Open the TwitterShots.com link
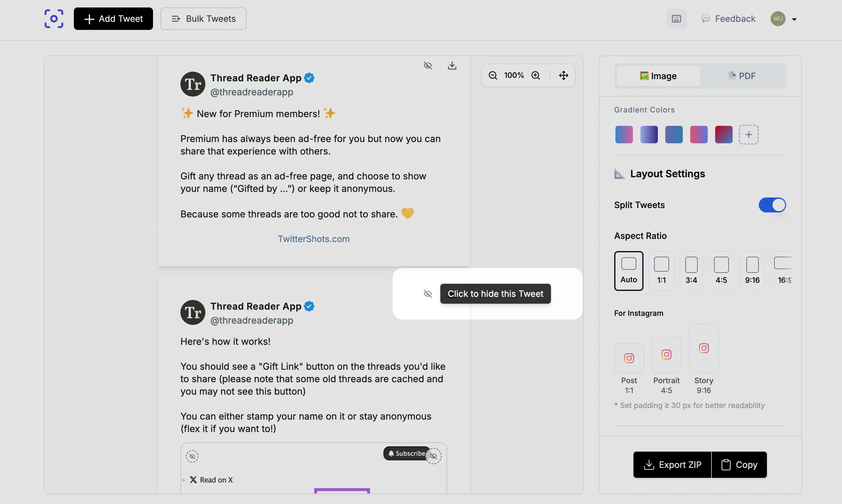The height and width of the screenshot is (504, 842). pyautogui.click(x=313, y=239)
